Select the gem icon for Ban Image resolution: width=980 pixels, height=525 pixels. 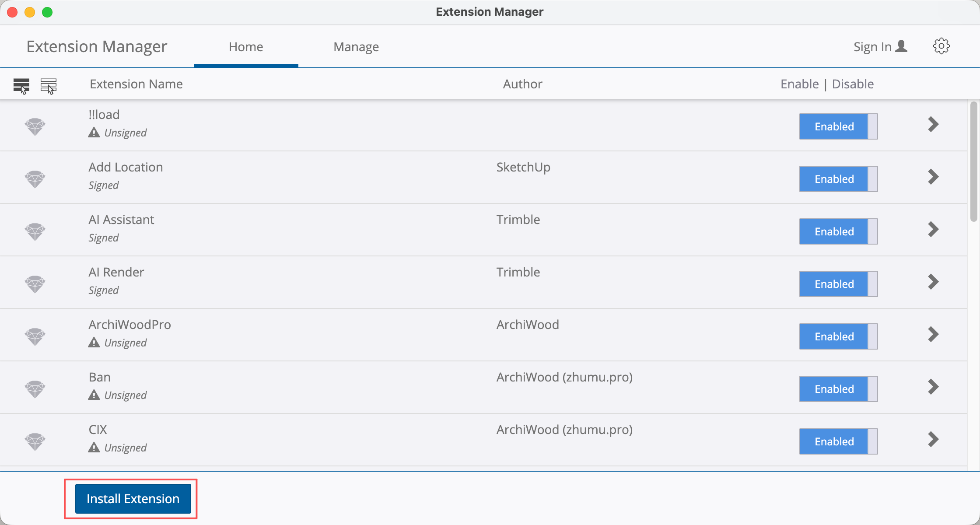point(35,389)
